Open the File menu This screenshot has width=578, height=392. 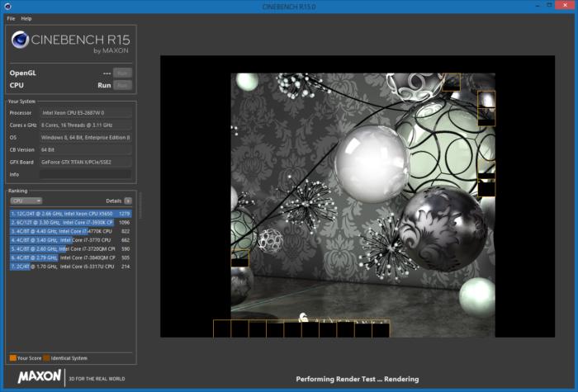11,18
